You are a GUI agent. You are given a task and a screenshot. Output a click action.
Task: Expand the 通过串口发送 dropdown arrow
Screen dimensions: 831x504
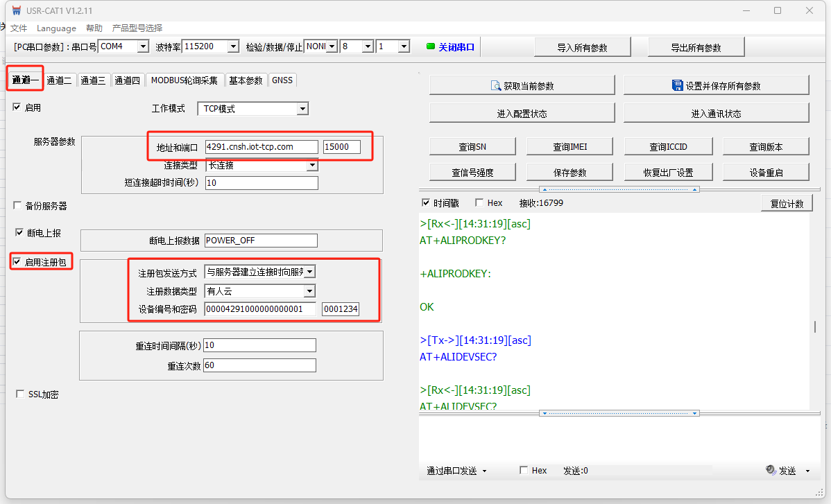484,471
